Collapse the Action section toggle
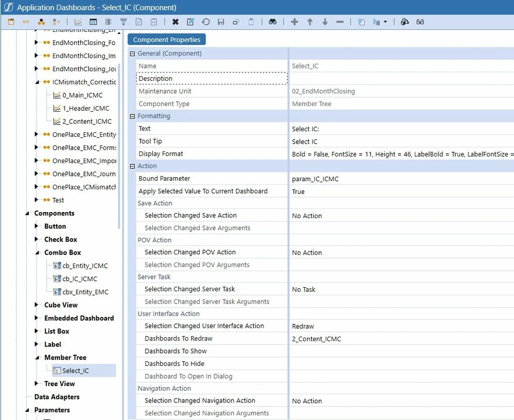The width and height of the screenshot is (514, 420). coord(132,166)
